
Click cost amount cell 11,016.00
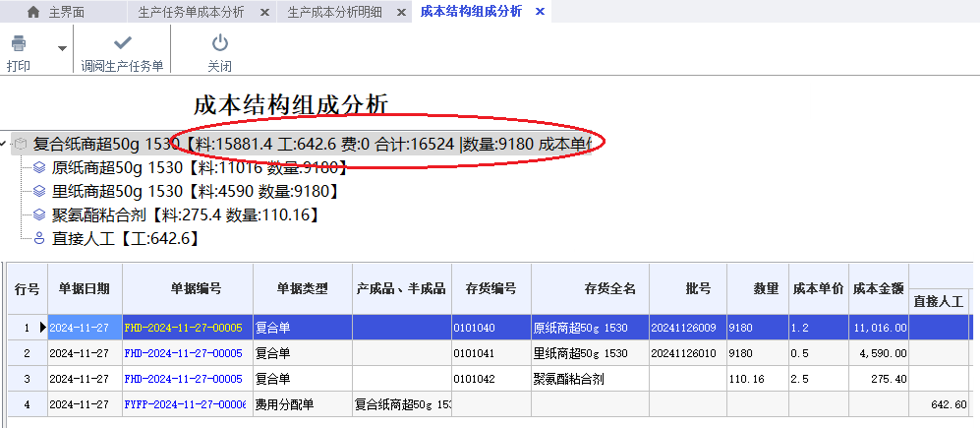pyautogui.click(x=878, y=328)
